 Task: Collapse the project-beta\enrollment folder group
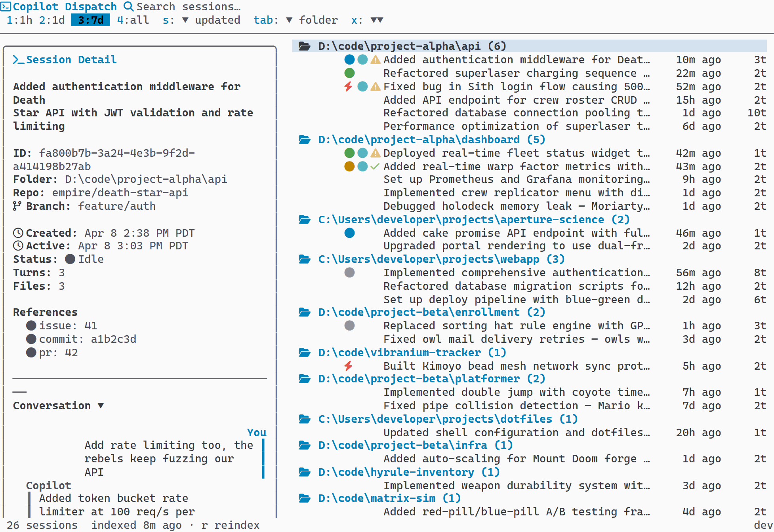tap(422, 312)
